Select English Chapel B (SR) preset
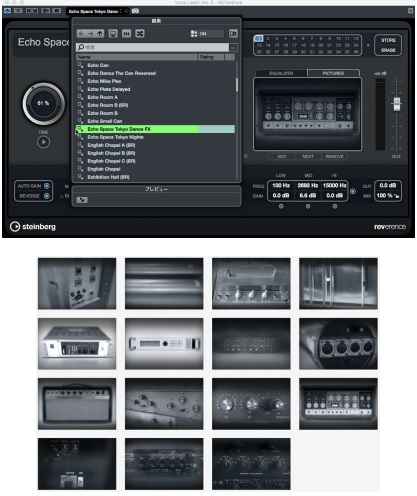The width and height of the screenshot is (417, 496). tap(155, 153)
